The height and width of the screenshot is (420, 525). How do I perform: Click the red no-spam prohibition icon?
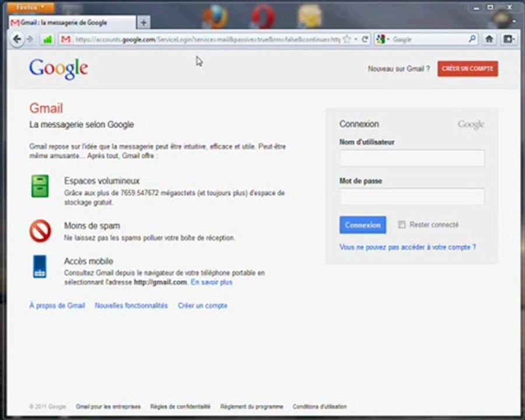tap(40, 231)
